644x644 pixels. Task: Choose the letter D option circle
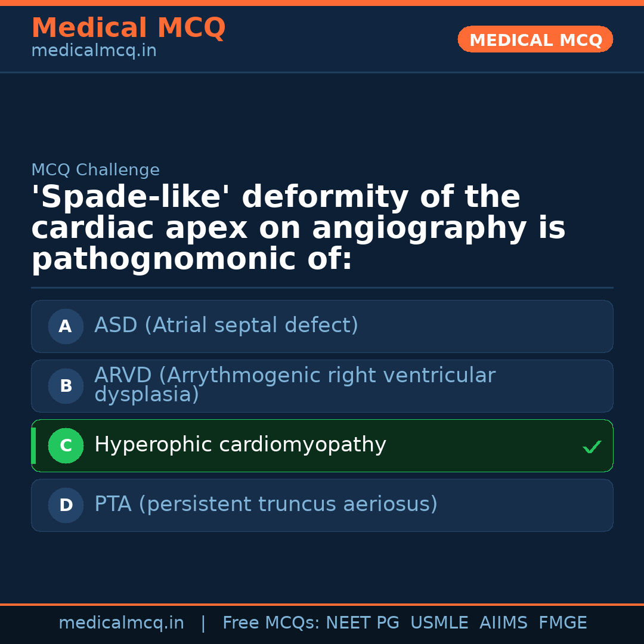pyautogui.click(x=66, y=505)
